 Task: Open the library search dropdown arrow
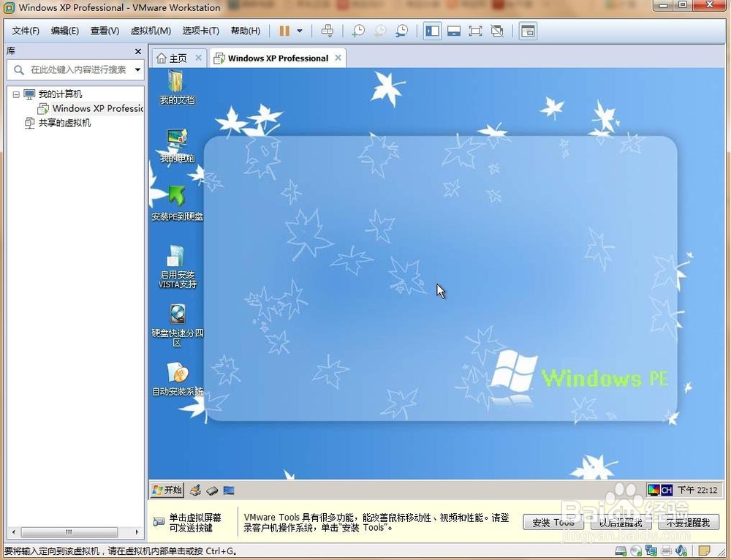tap(137, 70)
